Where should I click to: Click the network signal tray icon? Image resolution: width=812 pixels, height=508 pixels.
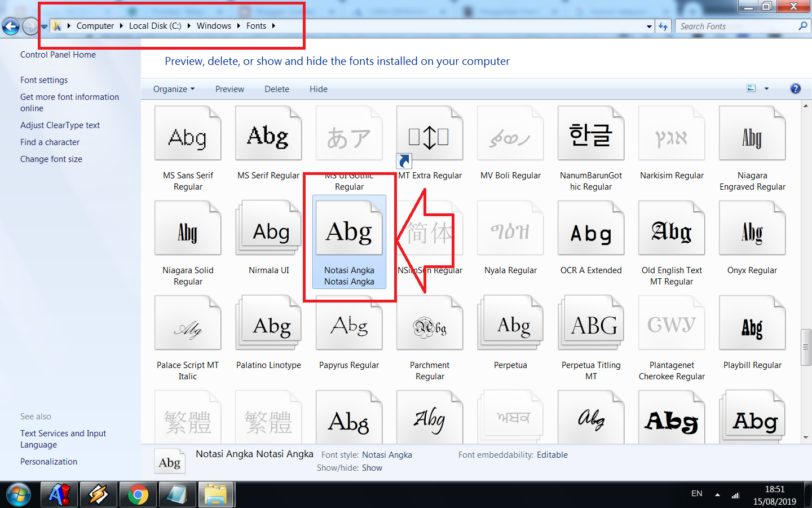coord(735,495)
